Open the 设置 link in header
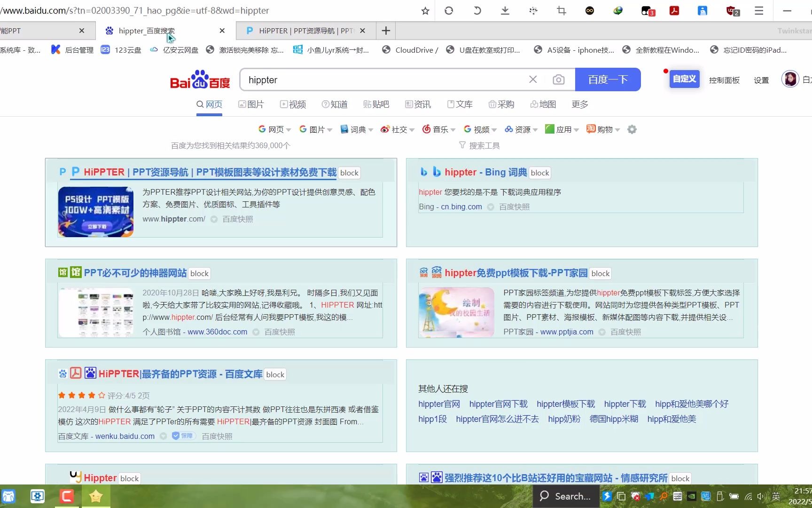 point(761,80)
